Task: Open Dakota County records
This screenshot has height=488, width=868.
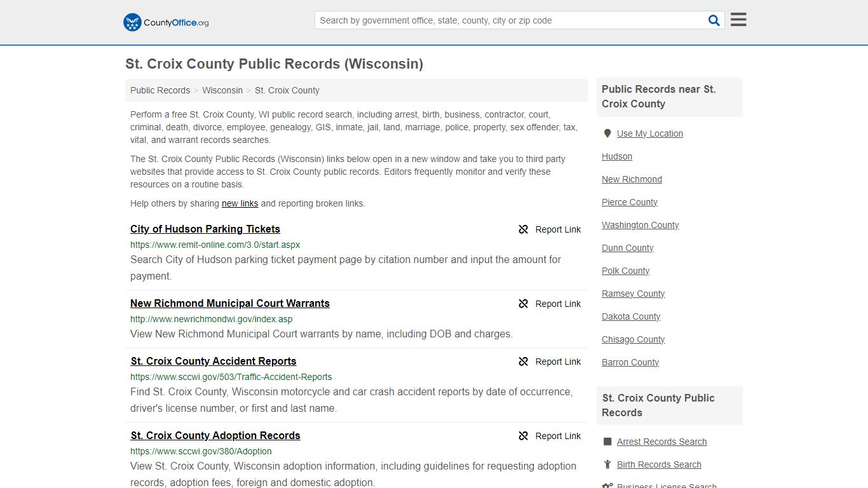Action: [x=631, y=316]
